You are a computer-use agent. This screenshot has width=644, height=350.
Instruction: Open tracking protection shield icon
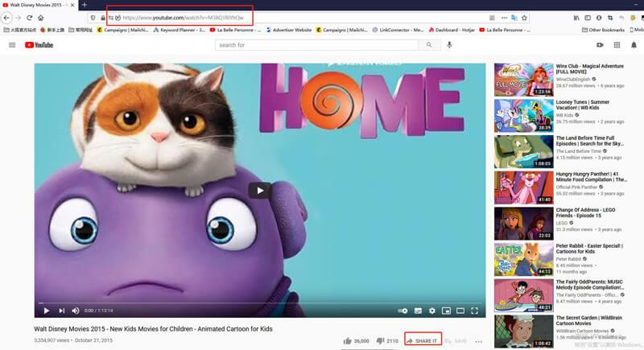click(x=93, y=18)
